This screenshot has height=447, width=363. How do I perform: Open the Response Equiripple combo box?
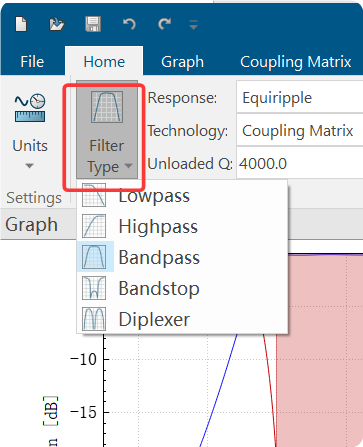[x=300, y=97]
